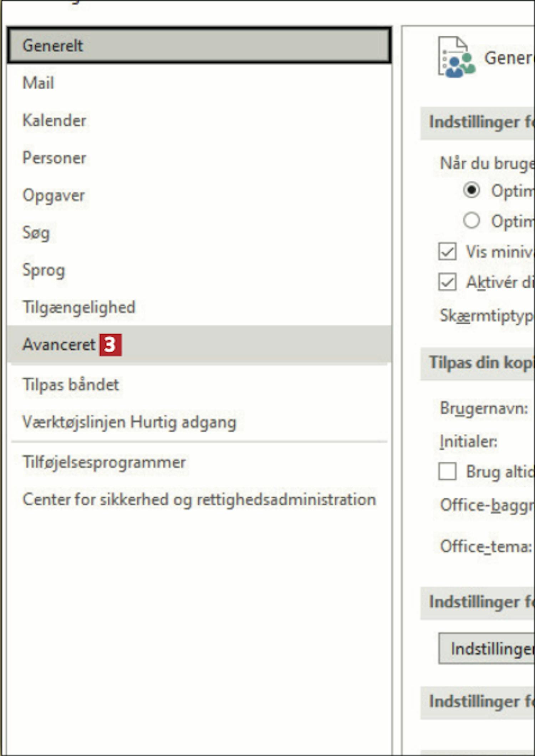
Task: Select Værktøjslinjen Hurtig adgang
Action: 199,422
